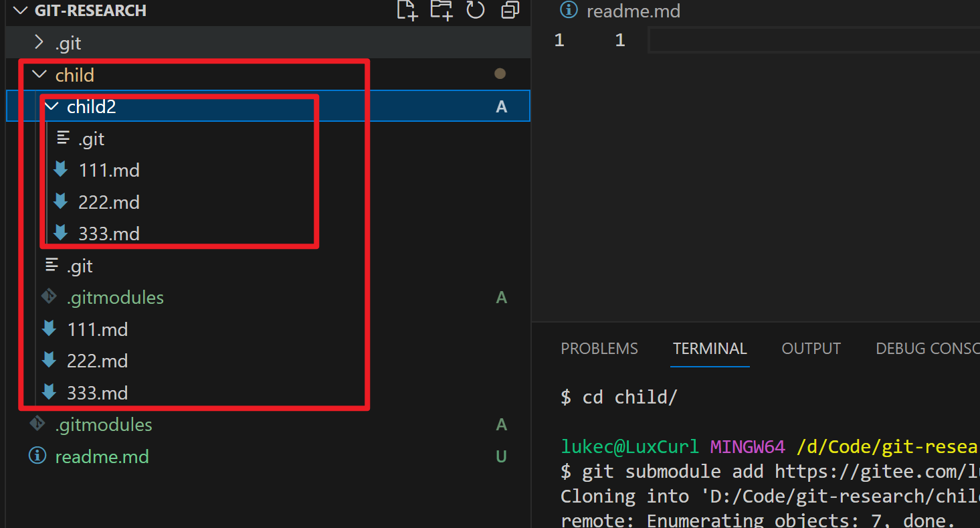This screenshot has height=528, width=980.
Task: Switch to the OUTPUT panel tab
Action: (811, 349)
